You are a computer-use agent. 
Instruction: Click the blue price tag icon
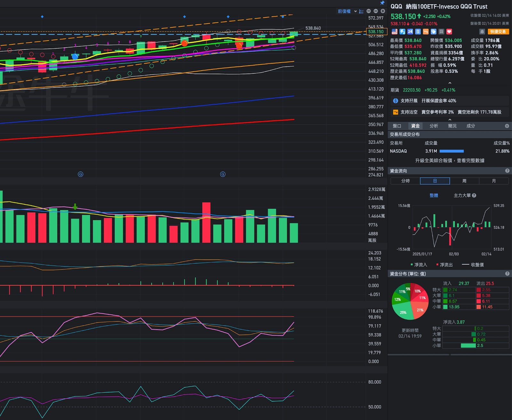(434, 32)
